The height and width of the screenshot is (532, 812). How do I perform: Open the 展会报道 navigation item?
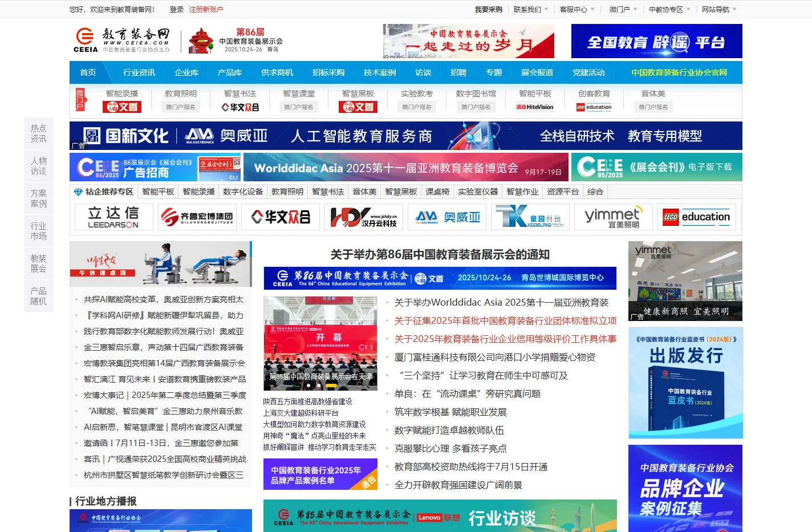coord(537,72)
